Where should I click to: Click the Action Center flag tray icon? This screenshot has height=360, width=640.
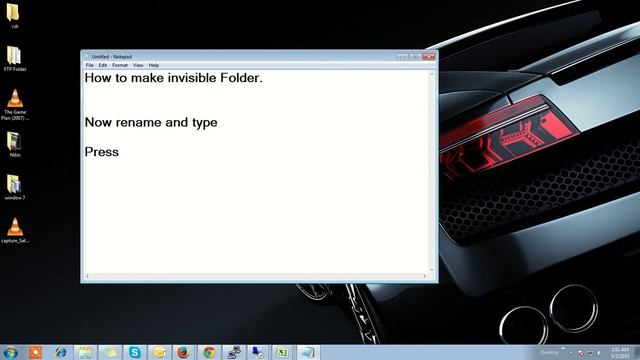(x=581, y=353)
